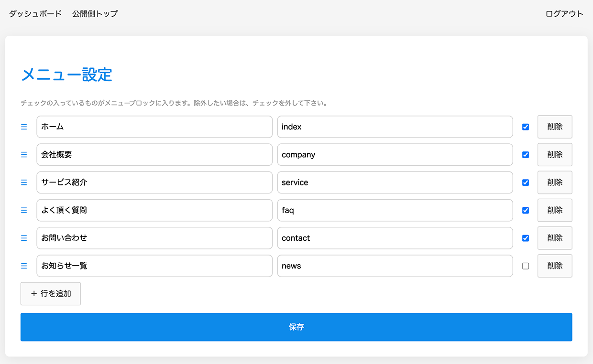The width and height of the screenshot is (593, 364).
Task: Click the 行を追加 button
Action: click(x=51, y=294)
